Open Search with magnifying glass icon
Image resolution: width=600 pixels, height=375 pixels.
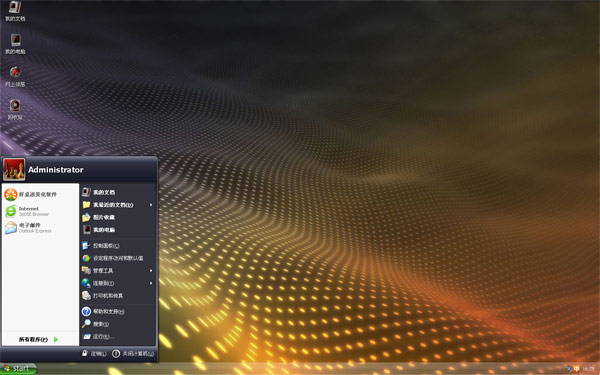[x=118, y=324]
